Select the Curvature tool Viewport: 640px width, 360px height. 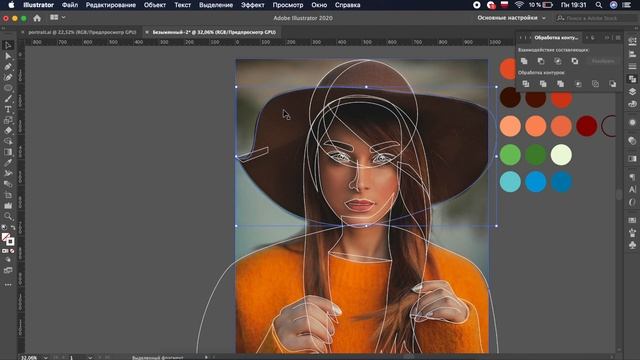click(8, 77)
